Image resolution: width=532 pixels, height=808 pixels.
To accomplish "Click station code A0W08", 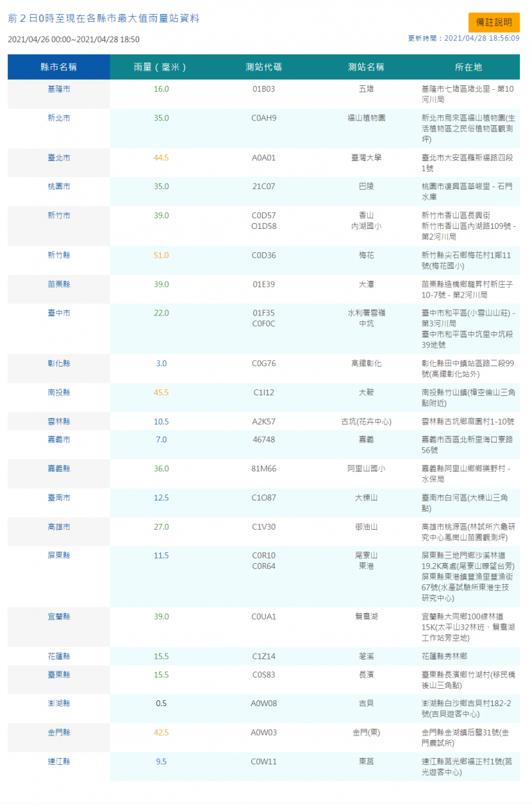I will point(264,704).
